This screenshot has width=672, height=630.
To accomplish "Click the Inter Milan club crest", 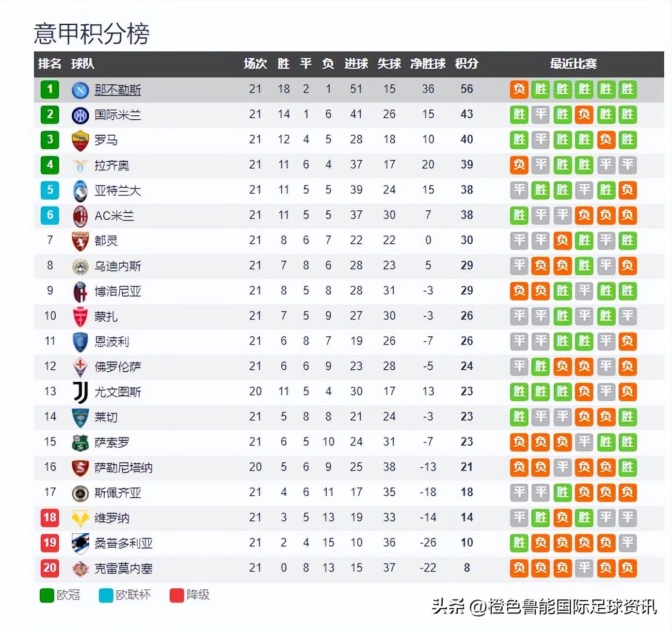I will pos(80,115).
